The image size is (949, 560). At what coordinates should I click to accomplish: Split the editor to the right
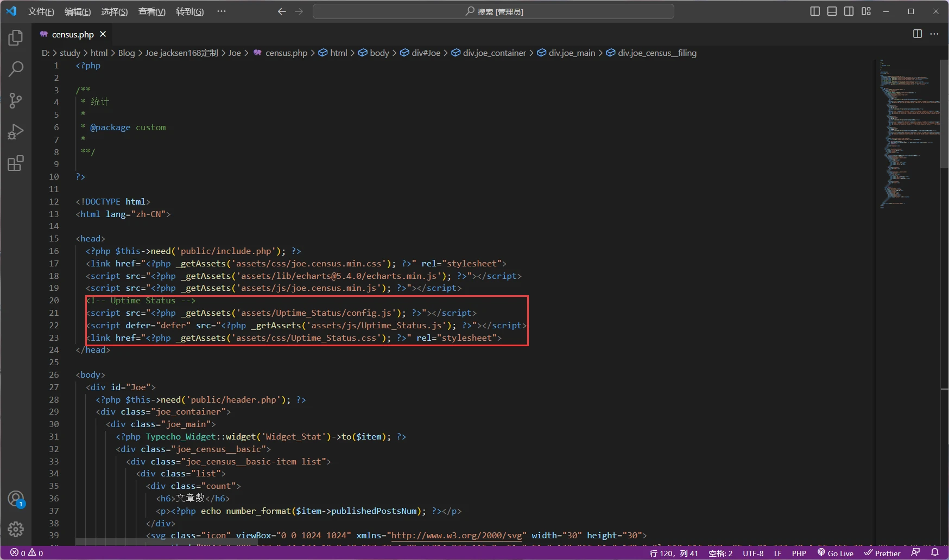tap(918, 34)
